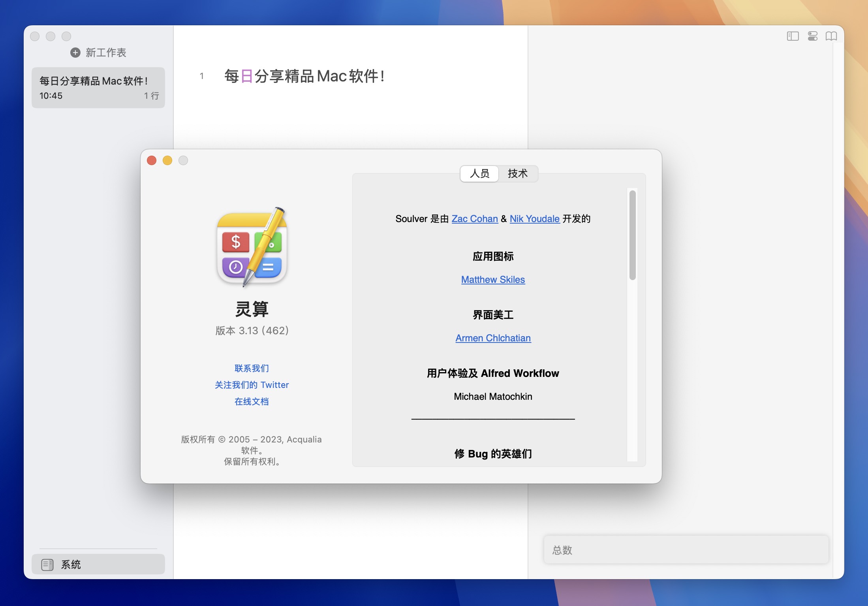The image size is (868, 606).
Task: Click the 版权所有 copyright text
Action: coord(252,450)
